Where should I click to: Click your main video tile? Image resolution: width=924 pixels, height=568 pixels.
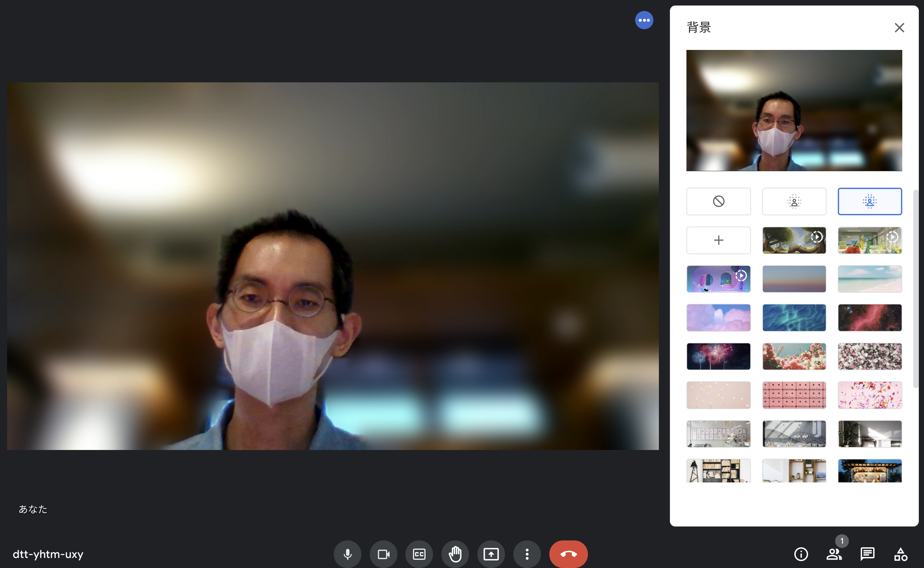(333, 266)
